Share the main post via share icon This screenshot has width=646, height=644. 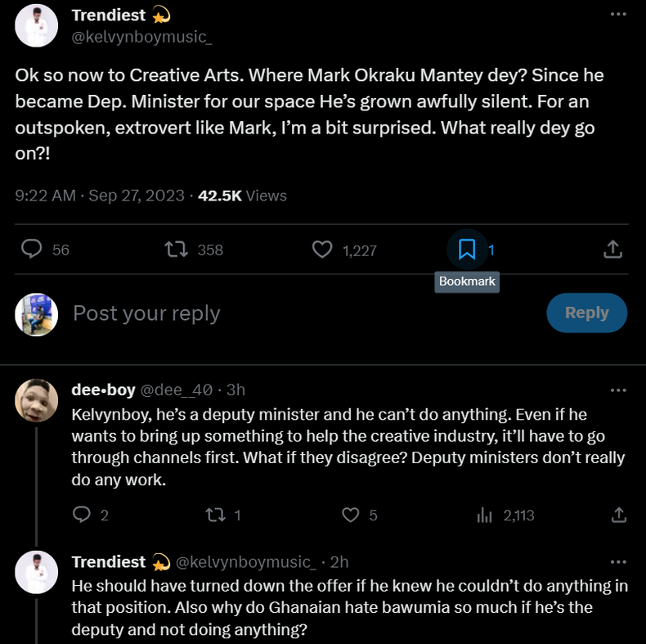pos(612,249)
